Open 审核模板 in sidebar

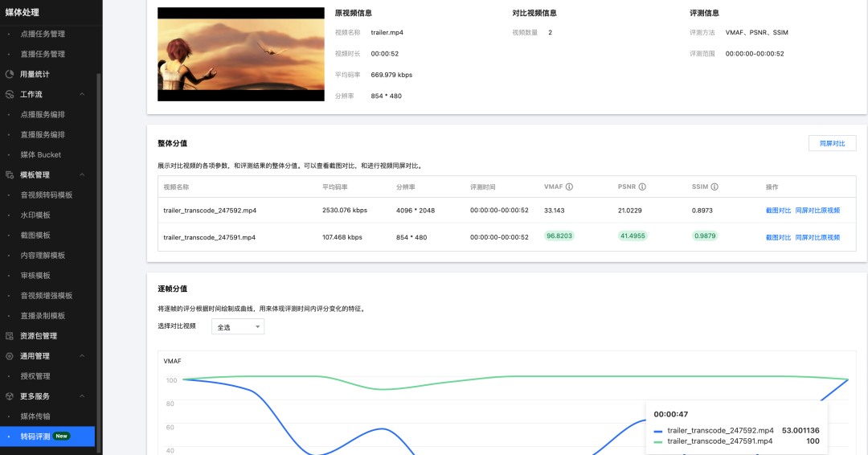click(x=35, y=276)
